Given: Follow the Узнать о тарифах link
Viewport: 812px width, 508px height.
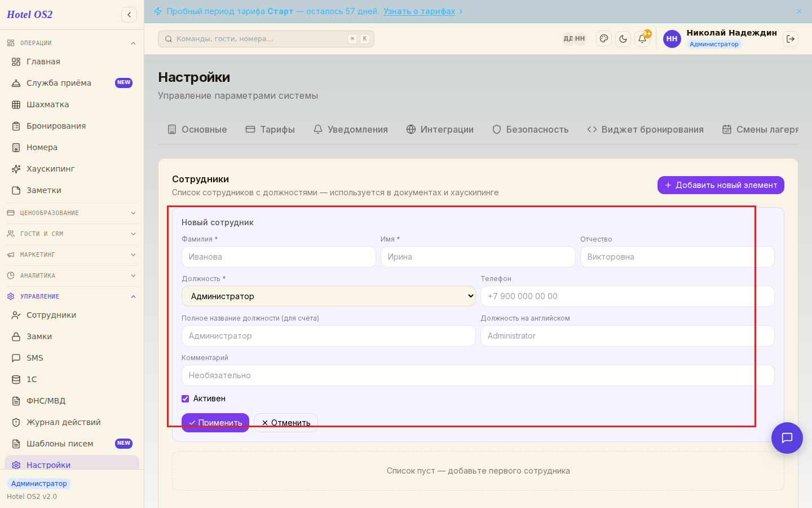Looking at the screenshot, I should 419,11.
